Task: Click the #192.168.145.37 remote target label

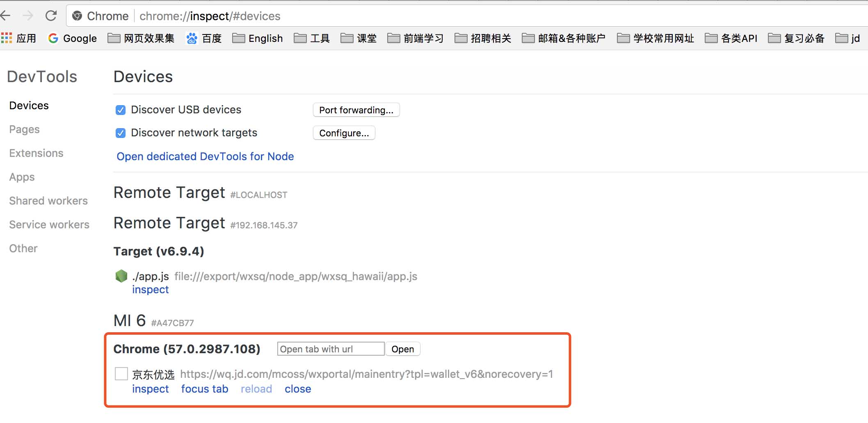Action: pyautogui.click(x=264, y=225)
